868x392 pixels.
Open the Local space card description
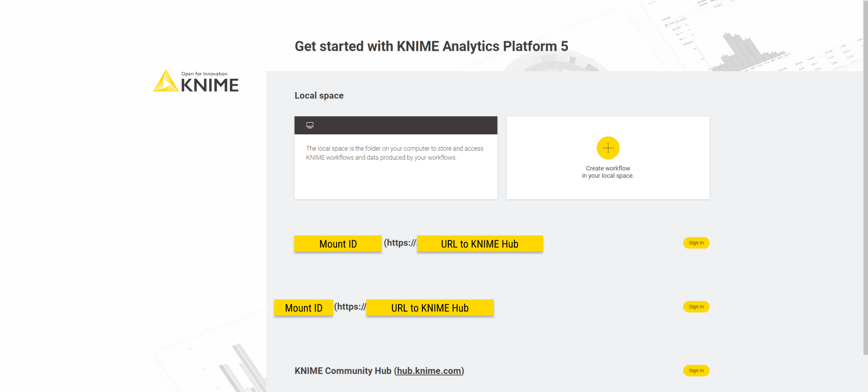pos(394,153)
